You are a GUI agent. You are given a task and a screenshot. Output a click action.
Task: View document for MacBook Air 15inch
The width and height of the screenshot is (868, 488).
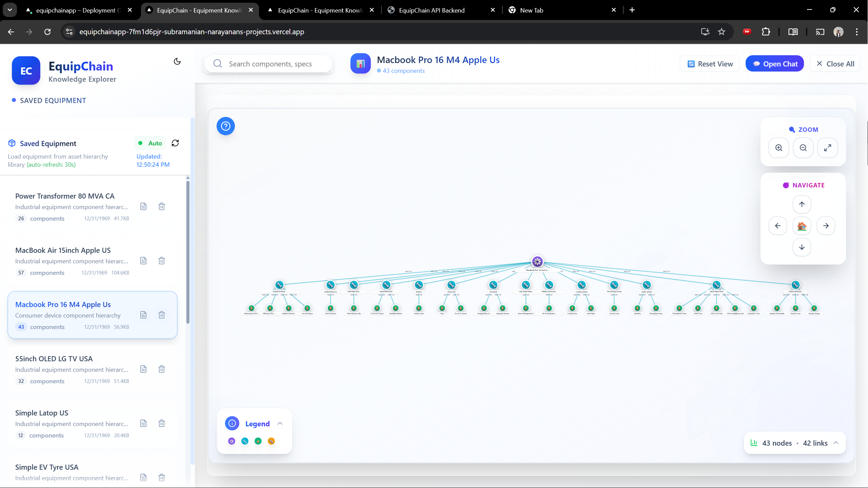coord(143,261)
